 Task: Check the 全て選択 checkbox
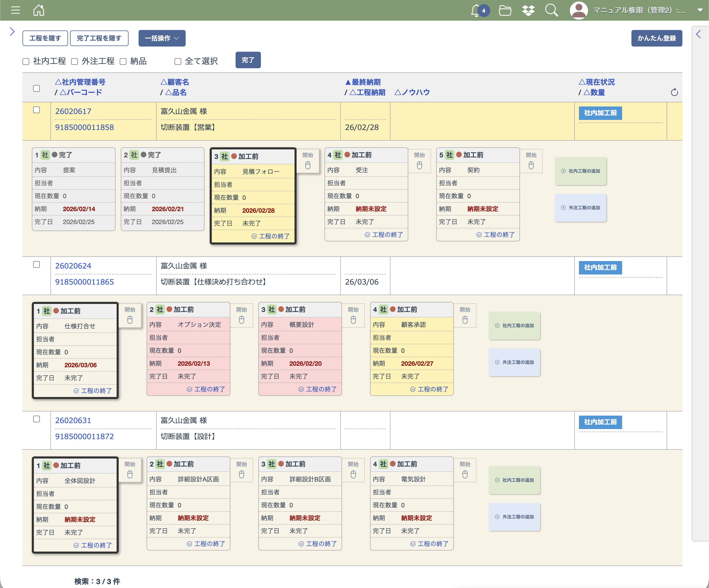(x=178, y=62)
